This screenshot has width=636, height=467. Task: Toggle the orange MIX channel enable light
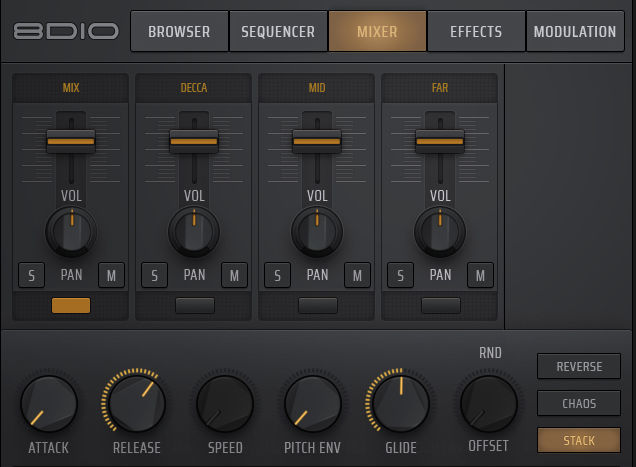[71, 305]
